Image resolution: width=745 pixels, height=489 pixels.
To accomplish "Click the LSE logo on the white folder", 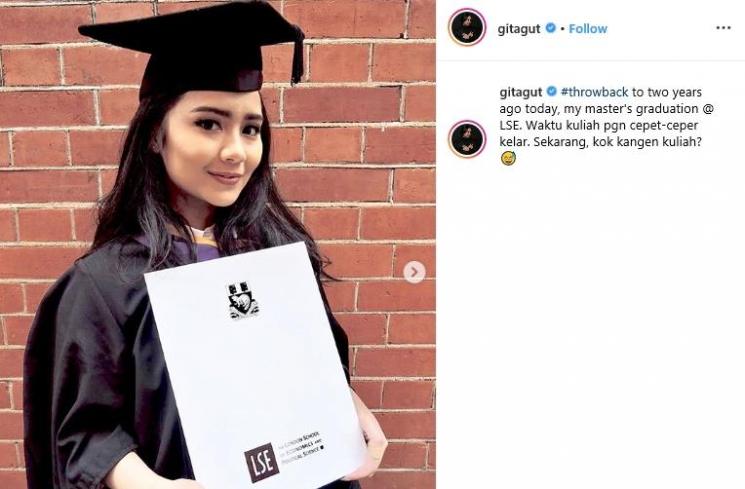I will (261, 463).
